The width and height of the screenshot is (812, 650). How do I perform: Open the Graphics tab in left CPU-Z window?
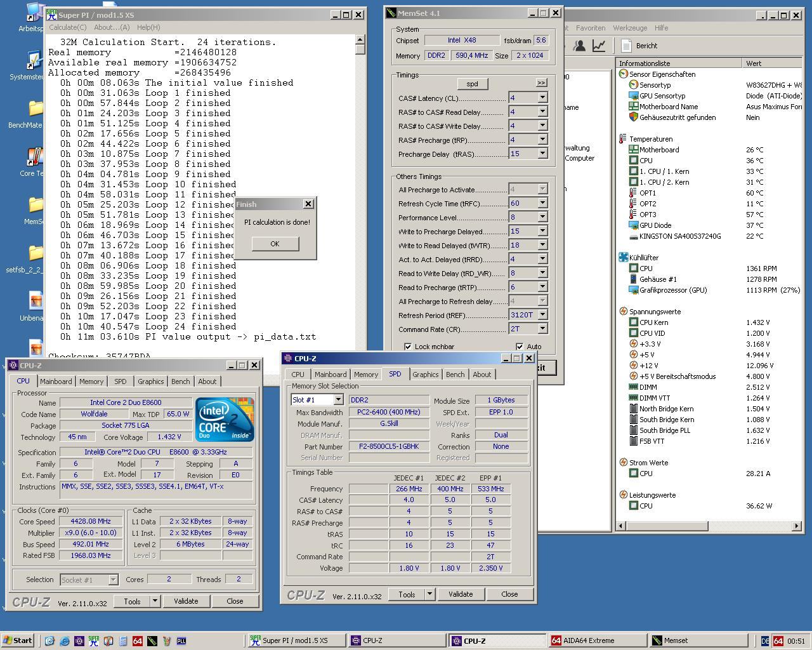(150, 381)
